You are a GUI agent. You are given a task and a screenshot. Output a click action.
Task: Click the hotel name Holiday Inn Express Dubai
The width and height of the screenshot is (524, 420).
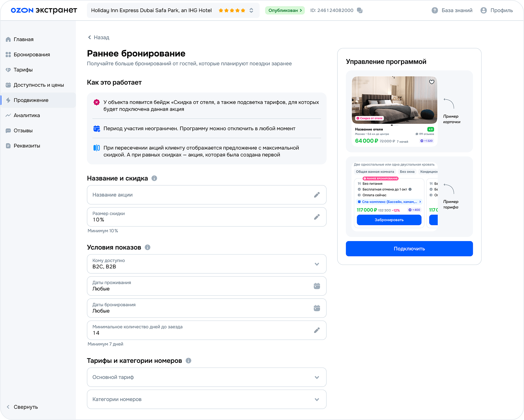coord(151,10)
